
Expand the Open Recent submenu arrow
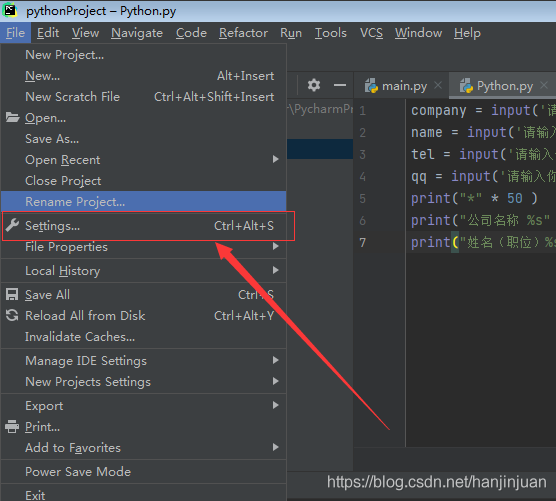click(x=276, y=159)
